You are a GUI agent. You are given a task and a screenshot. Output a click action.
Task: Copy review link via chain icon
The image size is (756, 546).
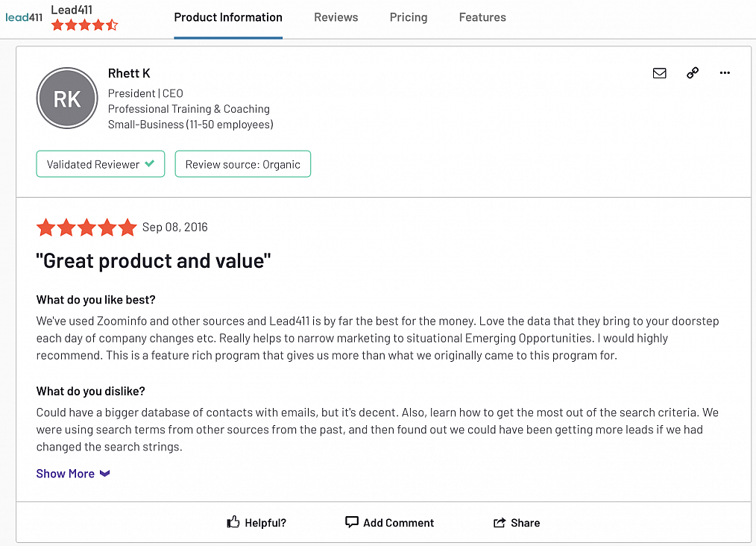click(693, 73)
